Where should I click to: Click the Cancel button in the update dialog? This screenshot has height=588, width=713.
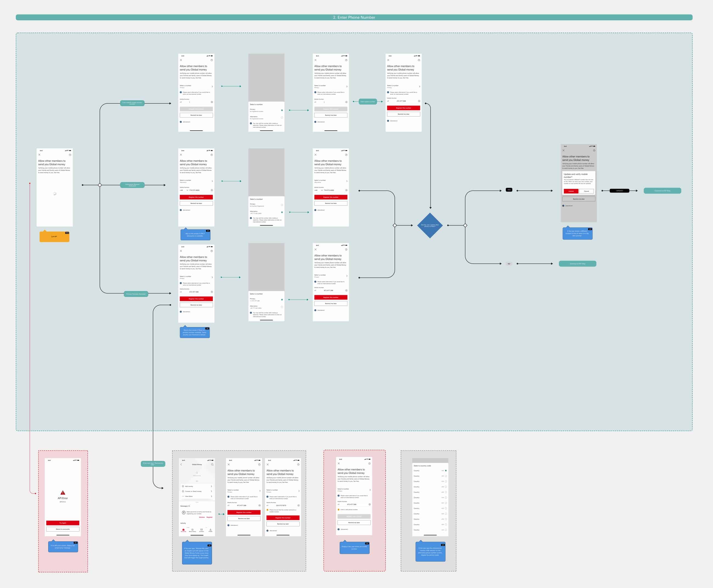(587, 191)
